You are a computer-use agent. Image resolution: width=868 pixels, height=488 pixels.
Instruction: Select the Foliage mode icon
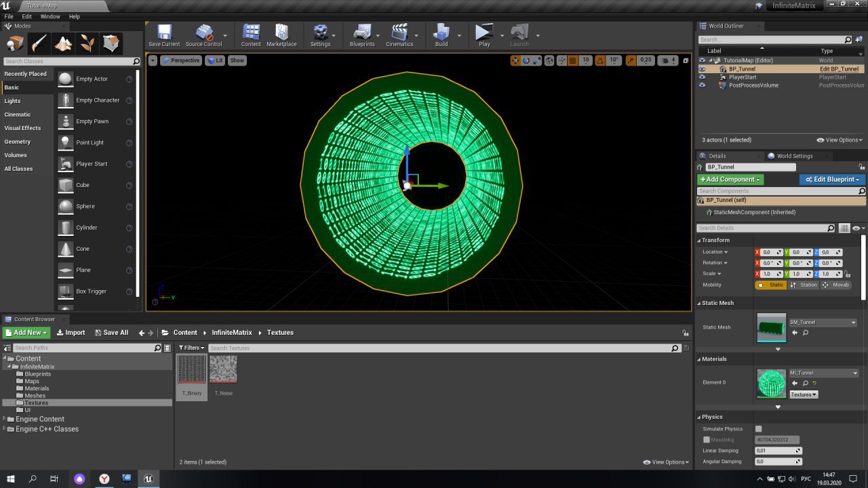[87, 44]
